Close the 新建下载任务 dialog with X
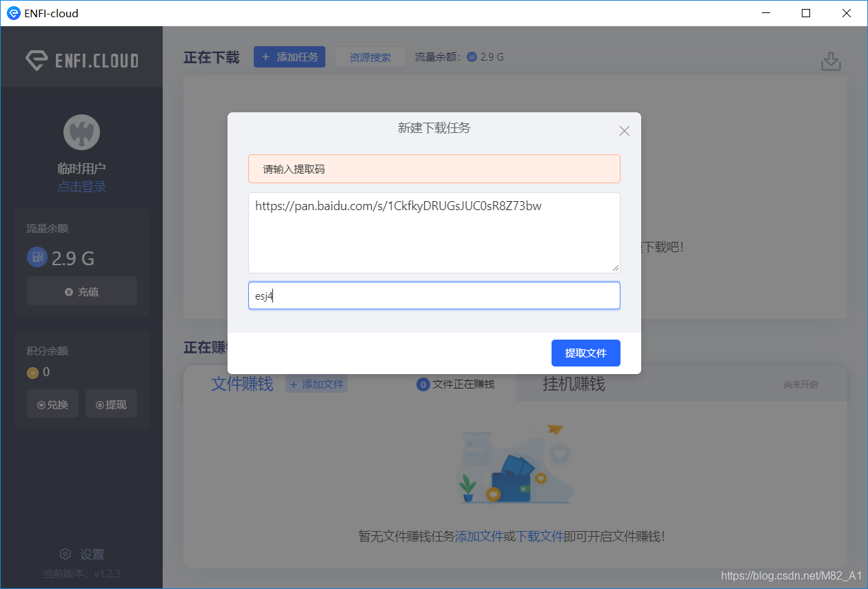The height and width of the screenshot is (589, 868). (x=624, y=131)
